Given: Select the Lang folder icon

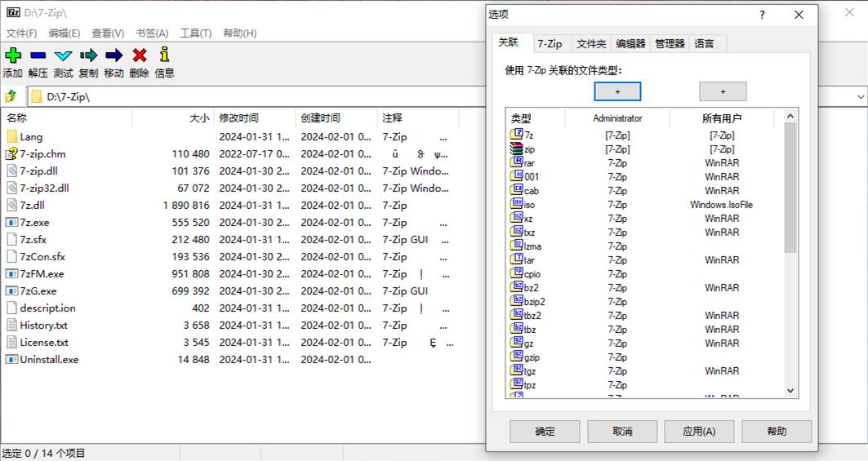Looking at the screenshot, I should point(11,136).
